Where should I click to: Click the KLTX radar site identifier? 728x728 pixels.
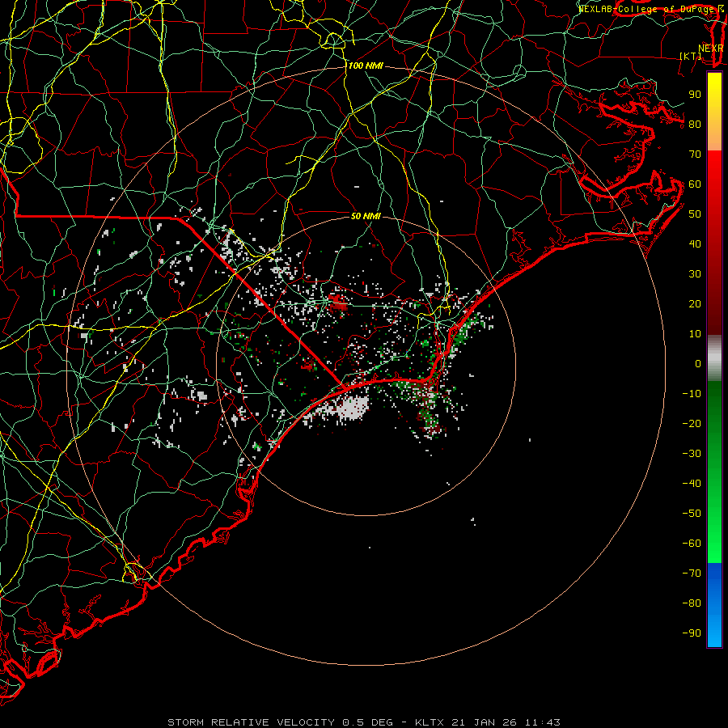(x=430, y=722)
